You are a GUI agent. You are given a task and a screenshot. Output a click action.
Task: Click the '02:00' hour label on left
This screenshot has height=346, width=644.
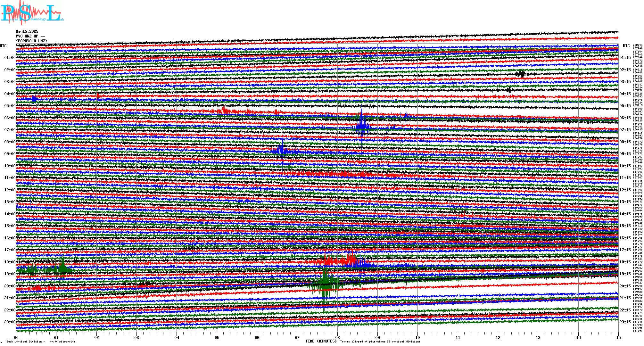10,70
